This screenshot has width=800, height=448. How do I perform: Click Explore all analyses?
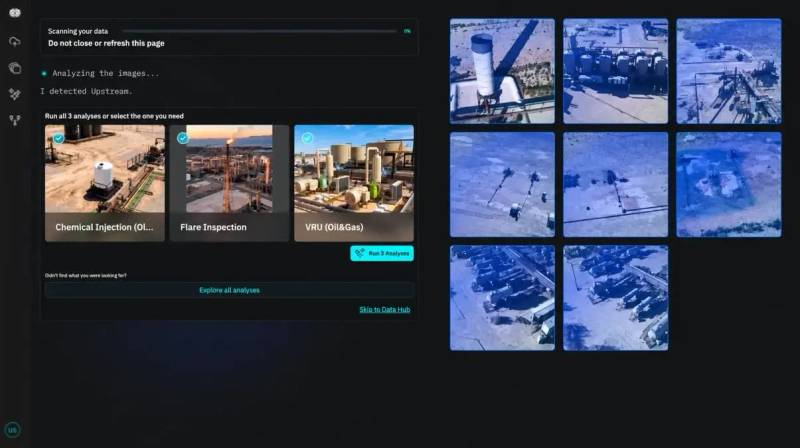229,290
